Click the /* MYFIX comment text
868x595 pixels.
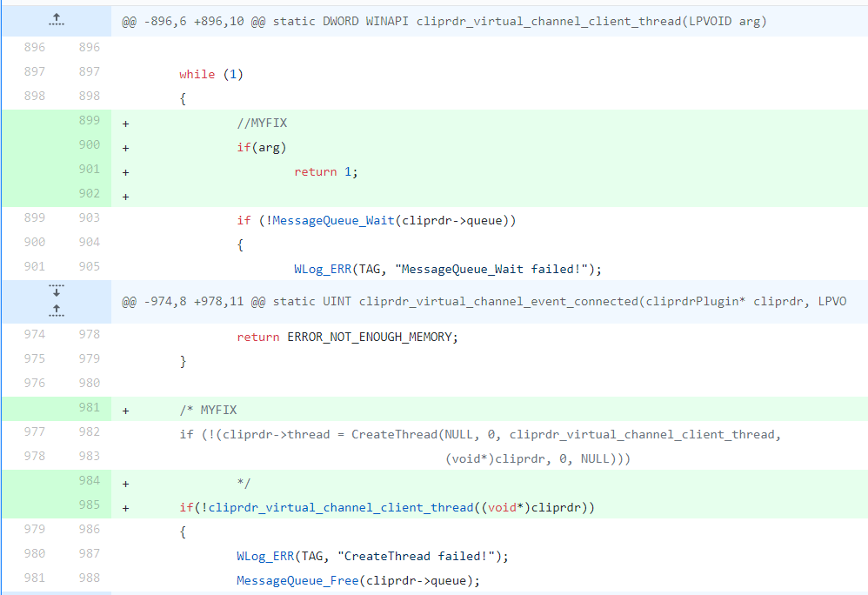(x=208, y=410)
